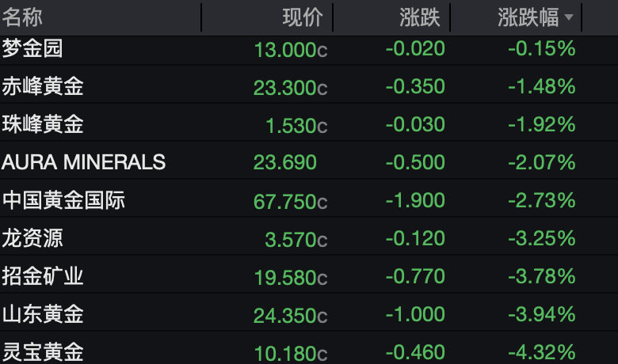This screenshot has width=618, height=364.
Task: Open 赤峰黄金 stock details
Action: click(43, 86)
